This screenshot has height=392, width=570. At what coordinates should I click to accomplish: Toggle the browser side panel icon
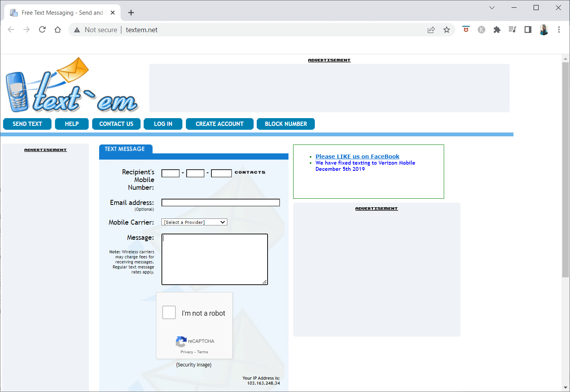point(528,30)
